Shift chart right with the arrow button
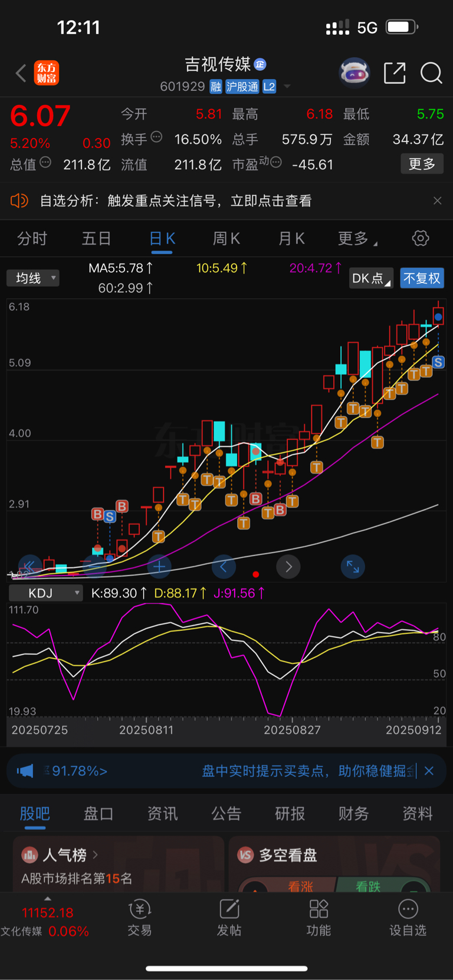Screen dimensions: 453x980 point(288,567)
